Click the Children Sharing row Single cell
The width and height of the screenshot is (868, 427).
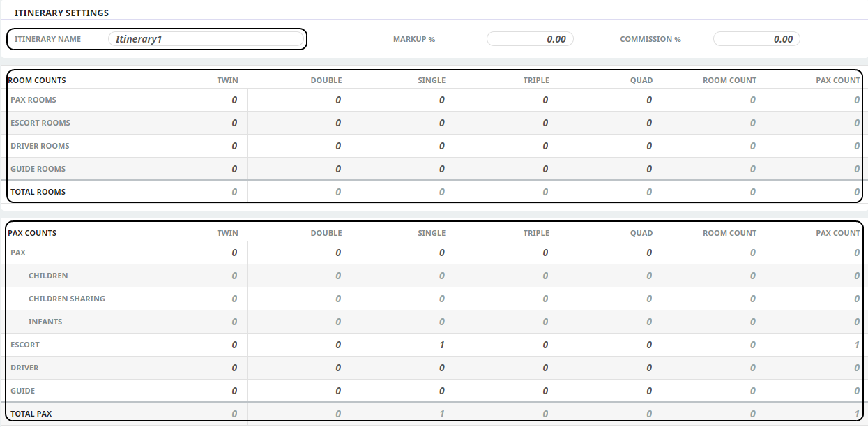pos(403,299)
